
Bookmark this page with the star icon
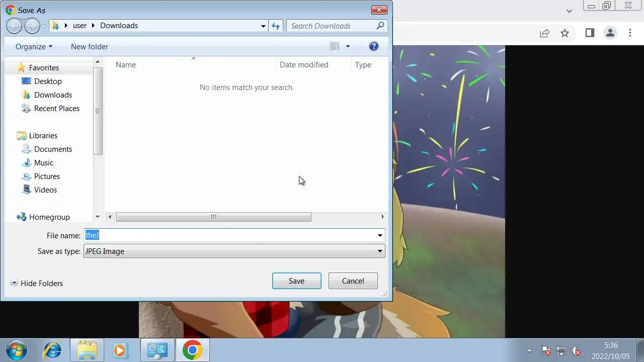pos(565,33)
